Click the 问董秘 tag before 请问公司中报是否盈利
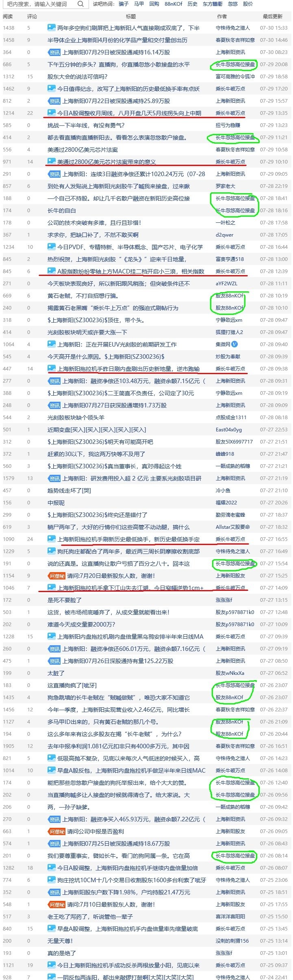The height and width of the screenshot is (980, 293). pos(56,831)
